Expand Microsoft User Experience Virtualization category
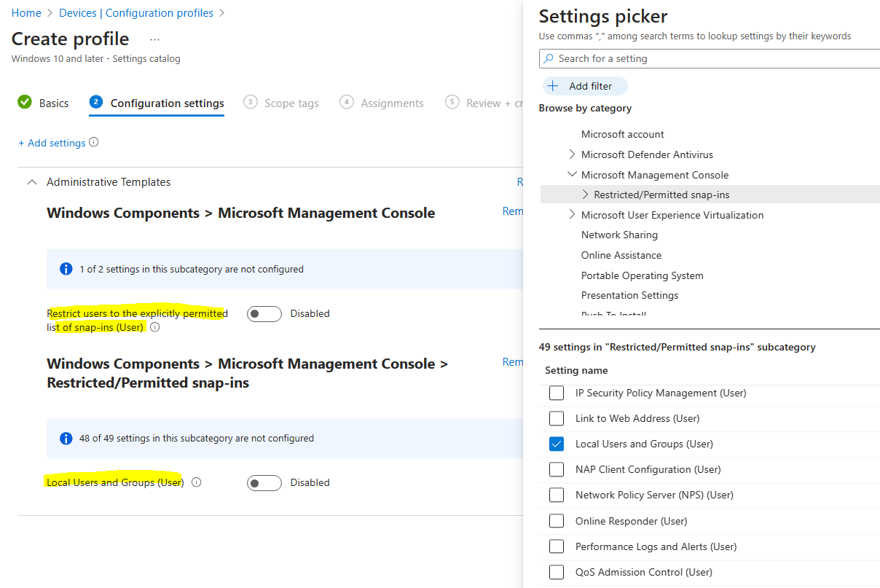This screenshot has height=588, width=880. pos(571,215)
